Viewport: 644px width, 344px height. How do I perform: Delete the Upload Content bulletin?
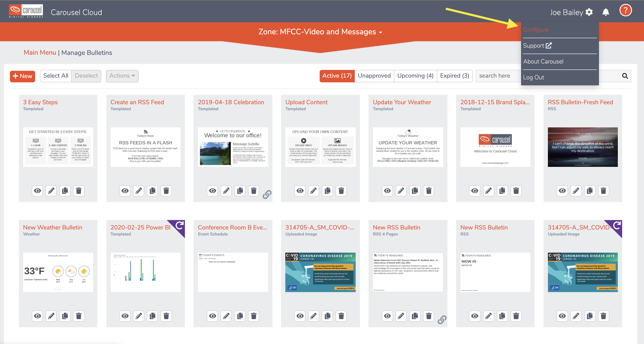coord(341,191)
